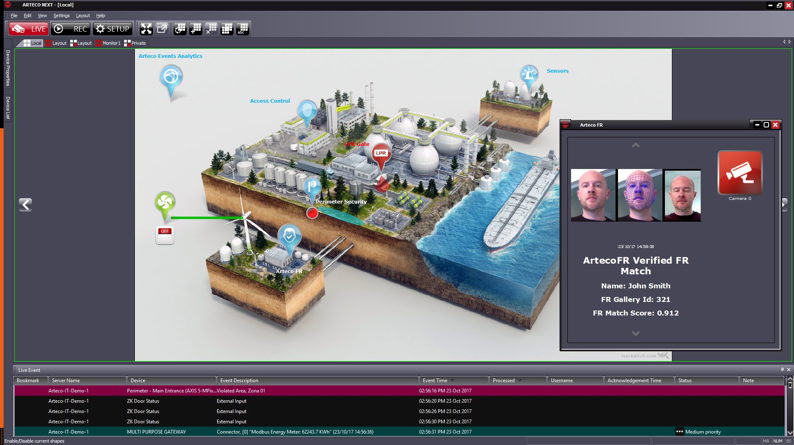Viewport: 794px width, 445px height.
Task: Click the Username column header
Action: [575, 380]
